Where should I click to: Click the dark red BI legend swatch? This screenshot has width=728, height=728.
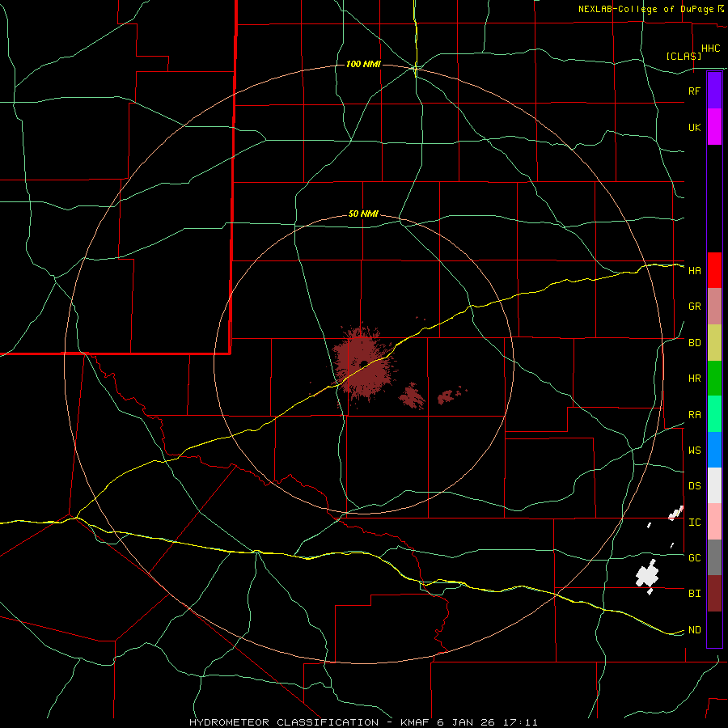[x=714, y=594]
